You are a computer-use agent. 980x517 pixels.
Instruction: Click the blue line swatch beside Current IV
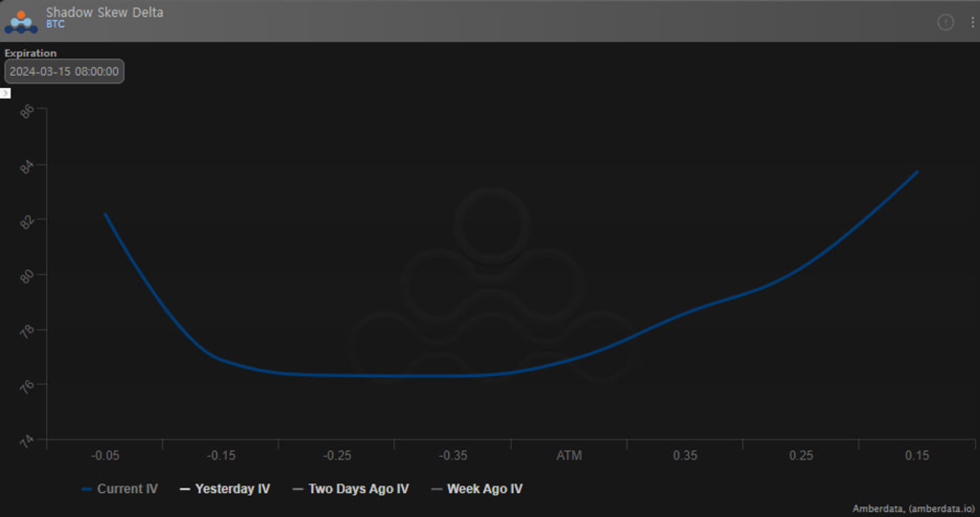tap(87, 489)
